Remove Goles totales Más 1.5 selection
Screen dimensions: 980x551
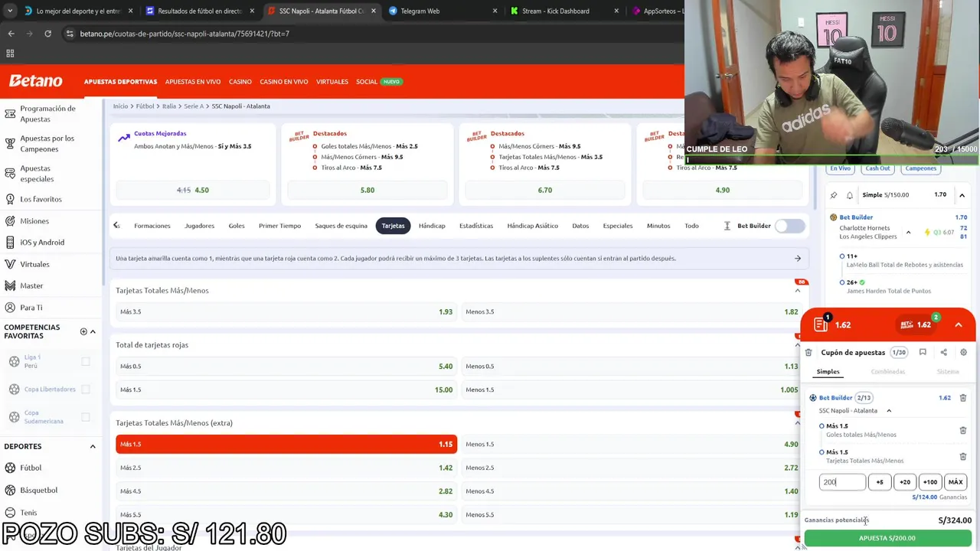pyautogui.click(x=963, y=431)
